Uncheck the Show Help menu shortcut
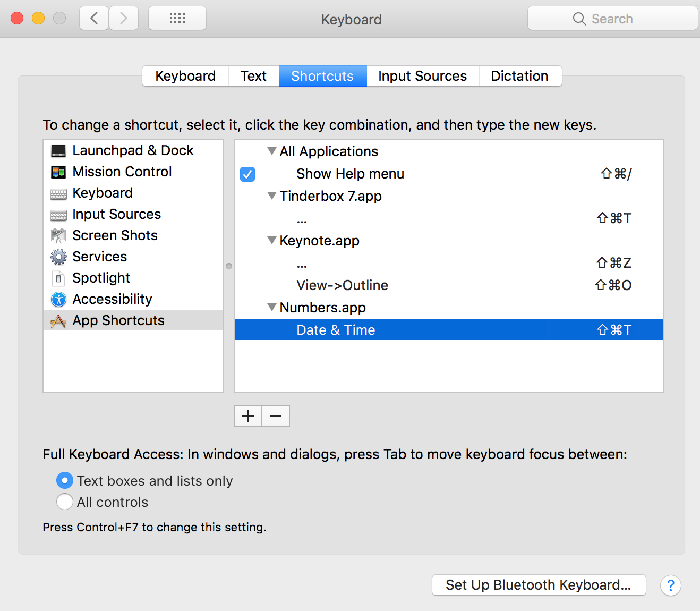700x611 pixels. [x=247, y=174]
